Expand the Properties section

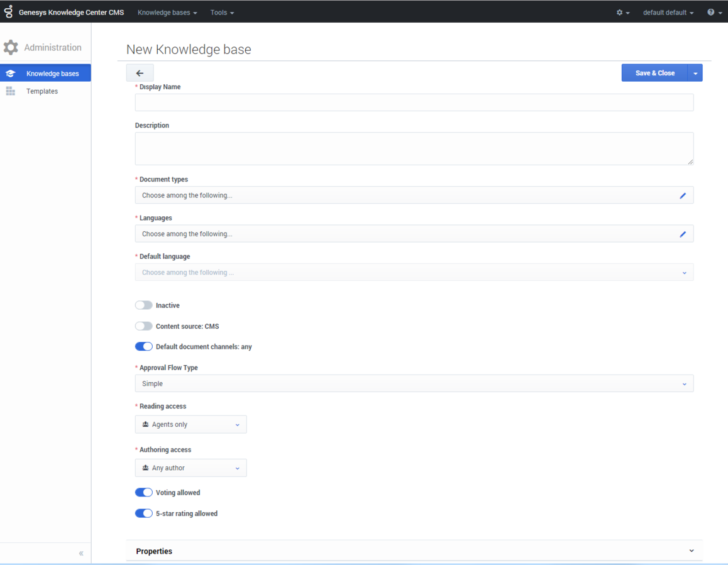414,551
